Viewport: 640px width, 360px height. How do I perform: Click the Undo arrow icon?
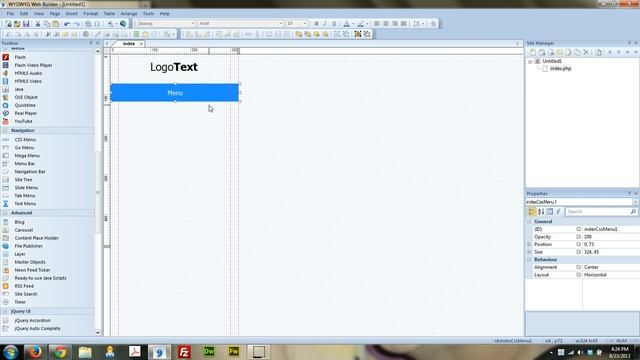(67, 24)
